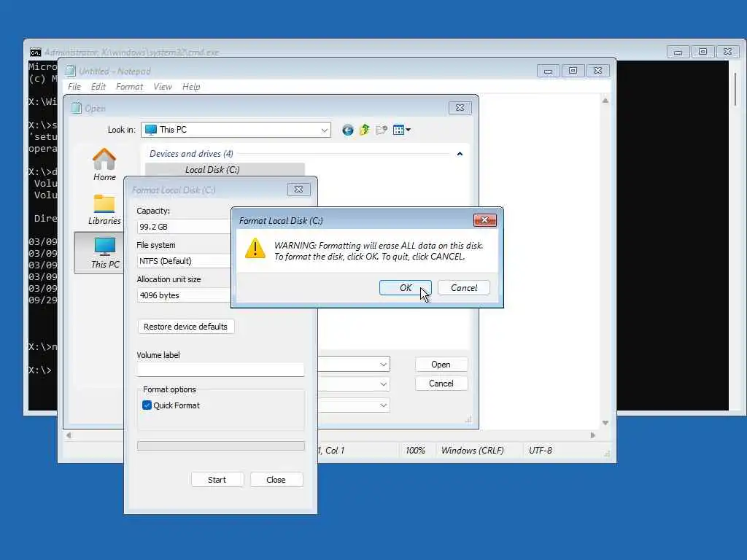Click the format progress bar

(x=220, y=446)
